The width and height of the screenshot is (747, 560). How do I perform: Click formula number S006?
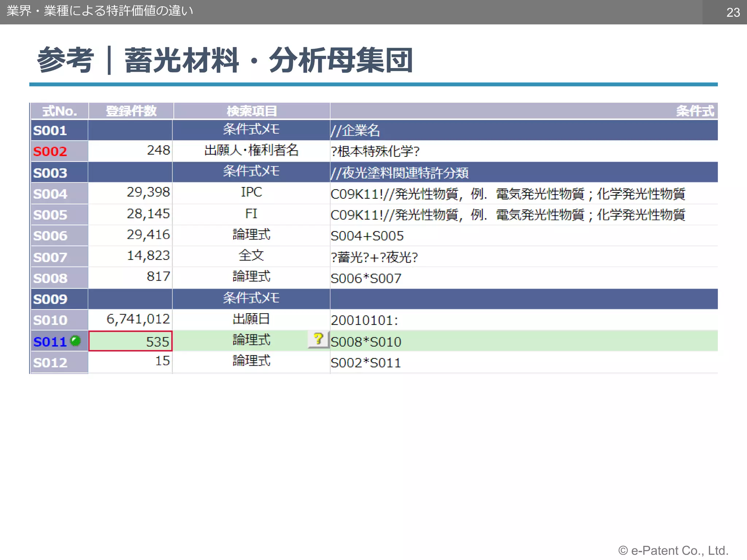click(x=50, y=236)
